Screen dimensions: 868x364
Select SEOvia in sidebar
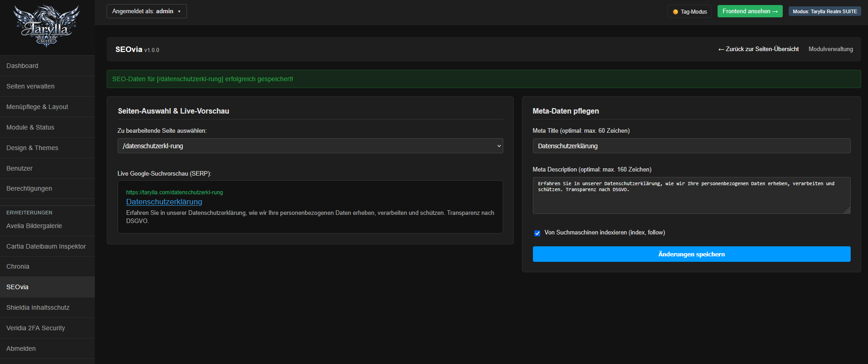click(x=47, y=287)
